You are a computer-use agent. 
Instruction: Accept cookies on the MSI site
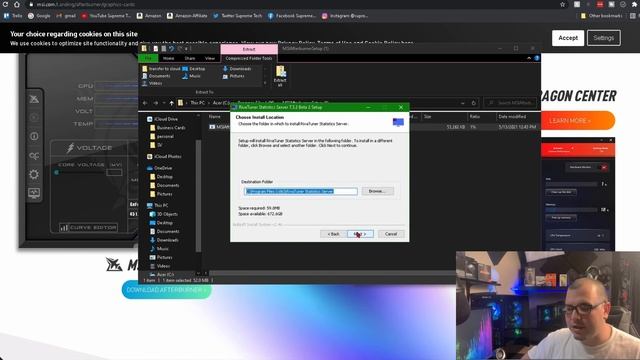[x=568, y=38]
